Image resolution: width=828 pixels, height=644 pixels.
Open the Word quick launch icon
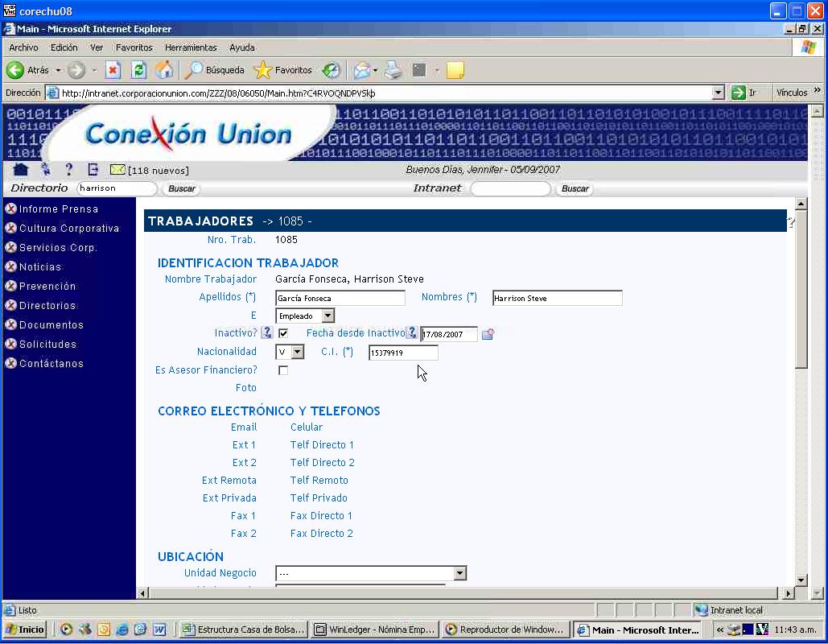tap(159, 630)
